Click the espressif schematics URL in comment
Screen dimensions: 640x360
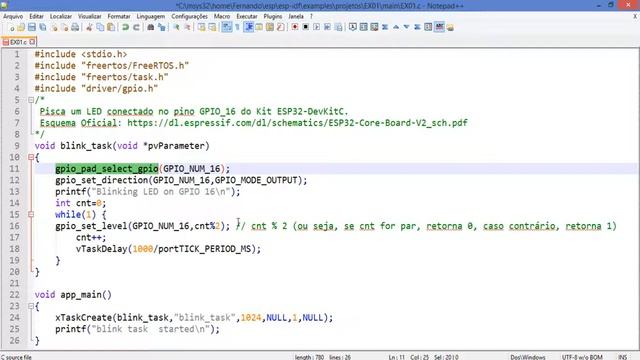click(297, 123)
